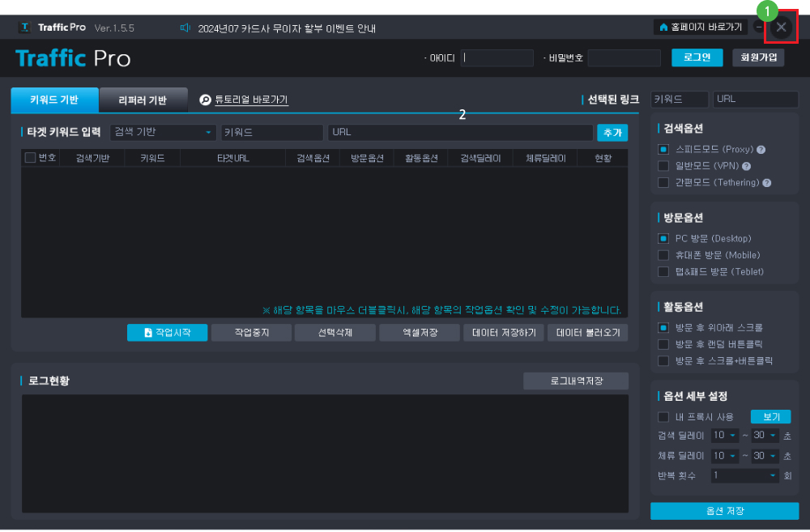This screenshot has height=532, width=810.
Task: Click the large Traffic Pro logo
Action: [73, 58]
